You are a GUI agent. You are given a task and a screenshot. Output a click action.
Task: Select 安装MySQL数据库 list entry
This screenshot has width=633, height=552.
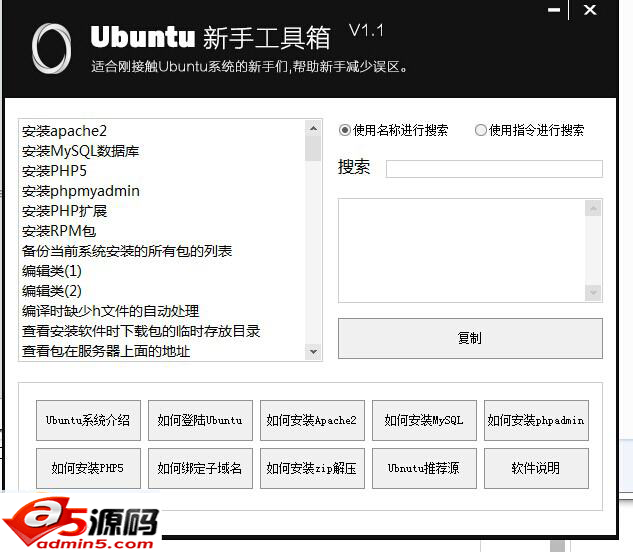coord(162,151)
